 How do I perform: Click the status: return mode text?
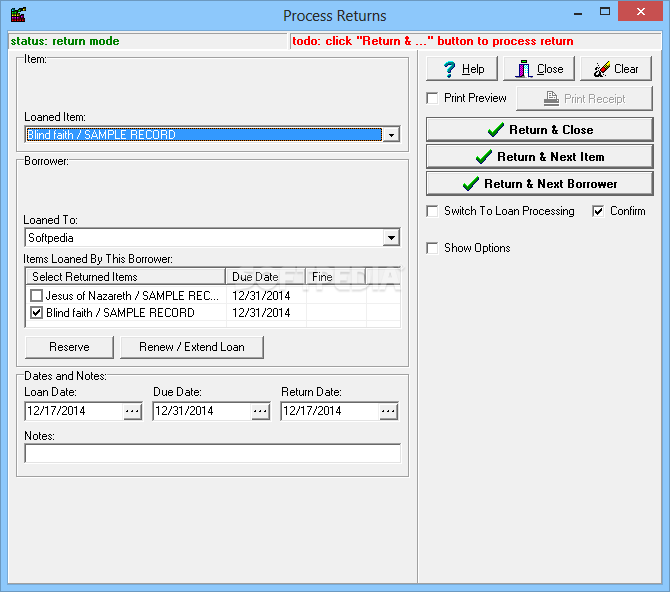(x=65, y=41)
